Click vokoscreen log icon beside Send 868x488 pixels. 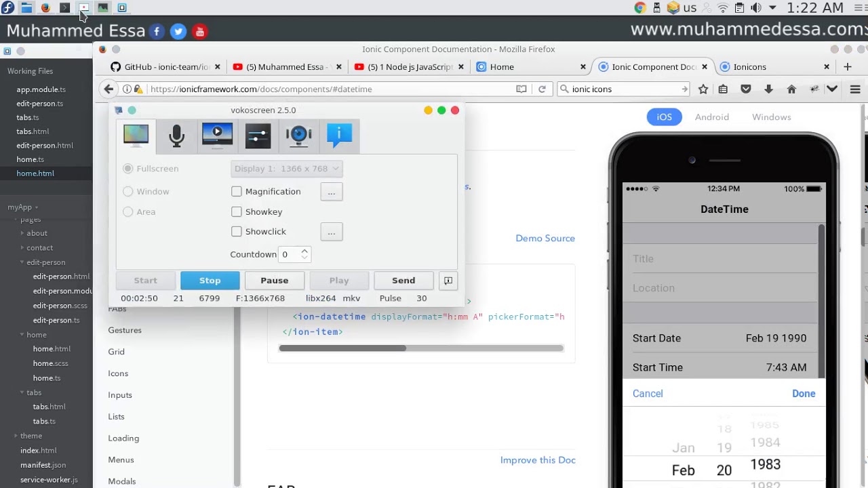448,281
